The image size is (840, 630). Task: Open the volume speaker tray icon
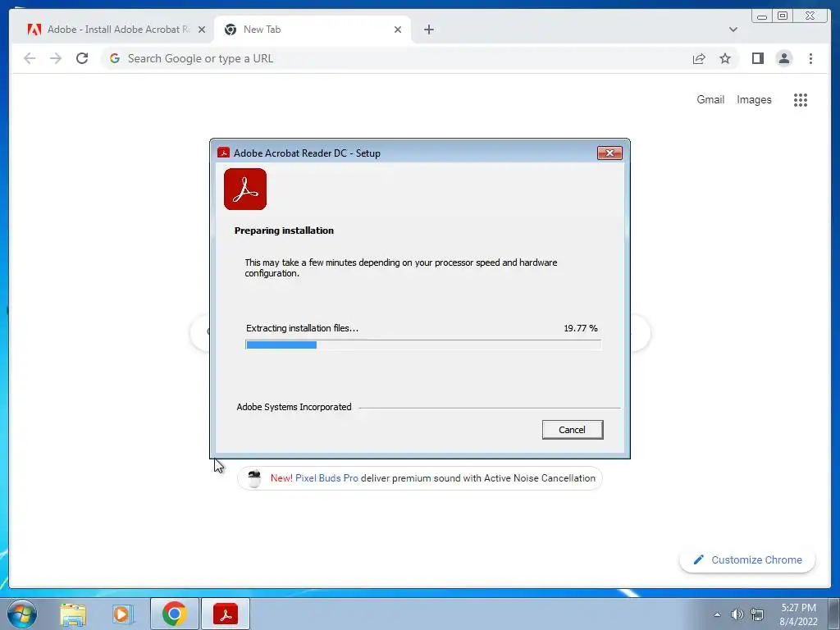tap(737, 614)
